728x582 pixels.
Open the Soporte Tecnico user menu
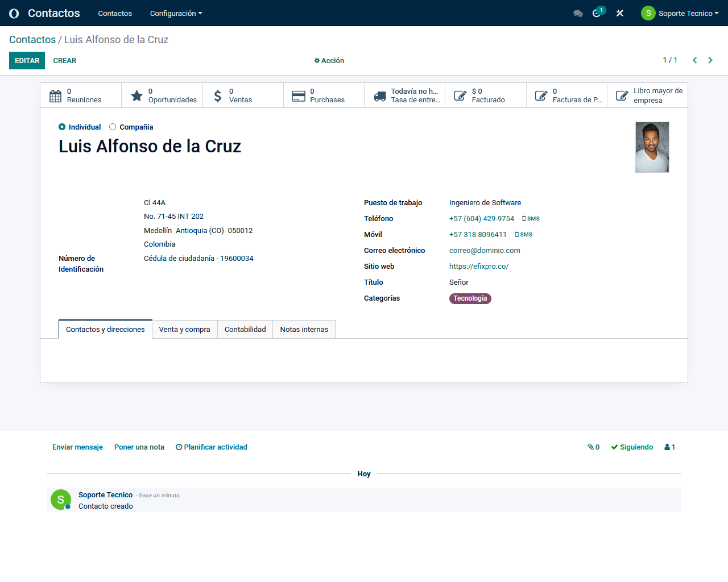(x=680, y=13)
